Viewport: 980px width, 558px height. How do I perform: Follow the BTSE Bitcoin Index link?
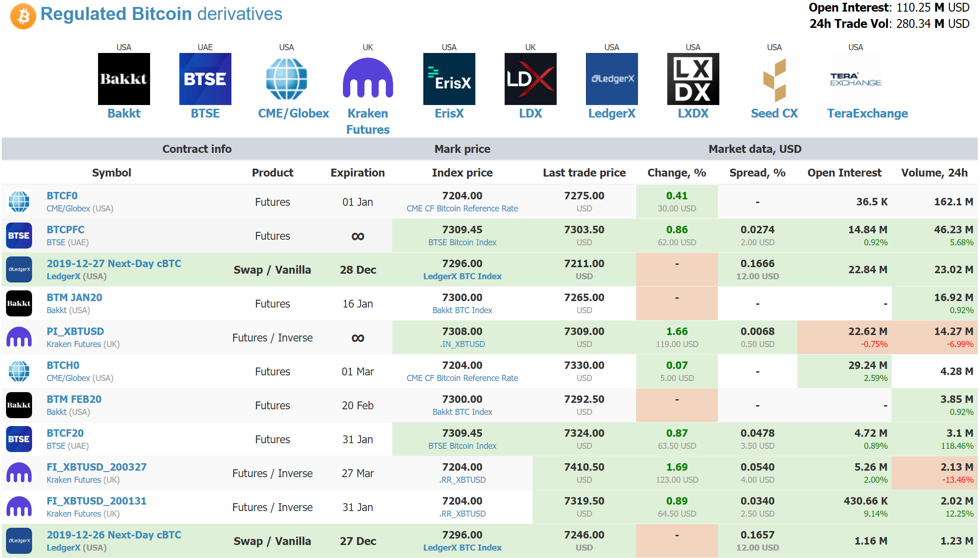pos(462,242)
